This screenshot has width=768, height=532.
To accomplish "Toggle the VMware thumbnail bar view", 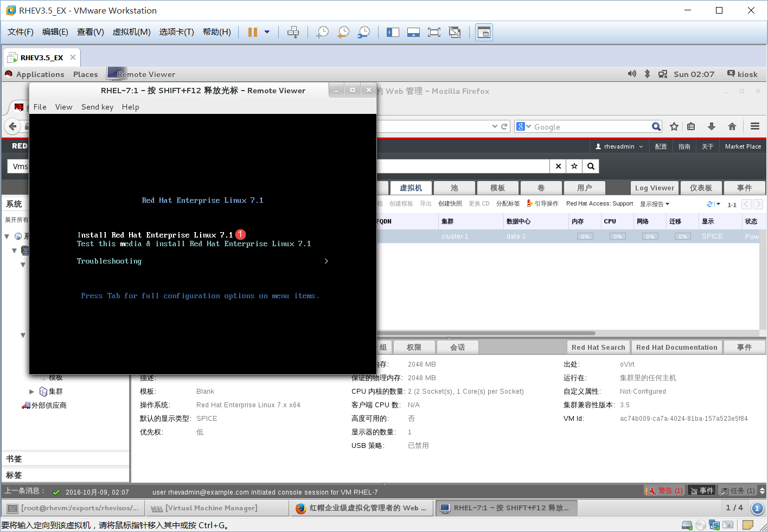I will (413, 32).
